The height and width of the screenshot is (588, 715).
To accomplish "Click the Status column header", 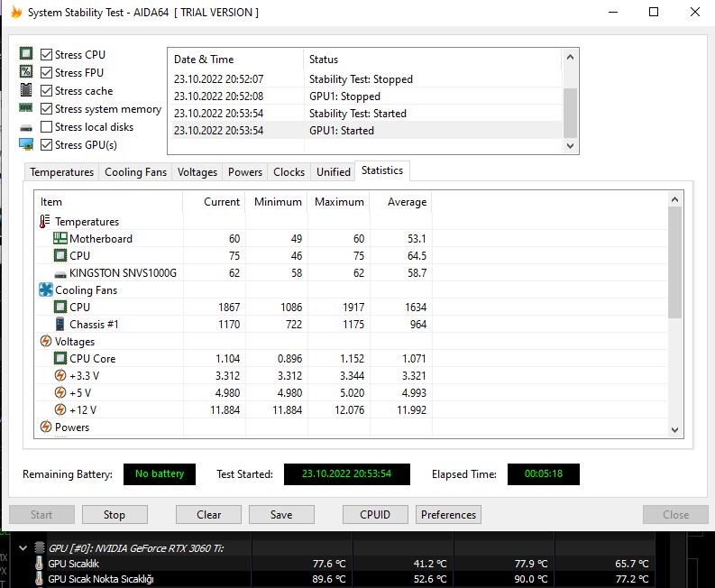I will (432, 60).
